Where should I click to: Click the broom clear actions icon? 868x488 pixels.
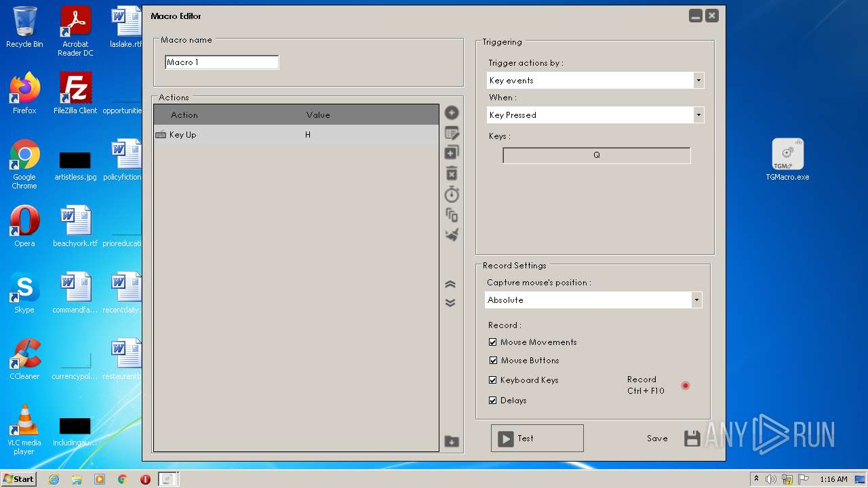point(452,235)
